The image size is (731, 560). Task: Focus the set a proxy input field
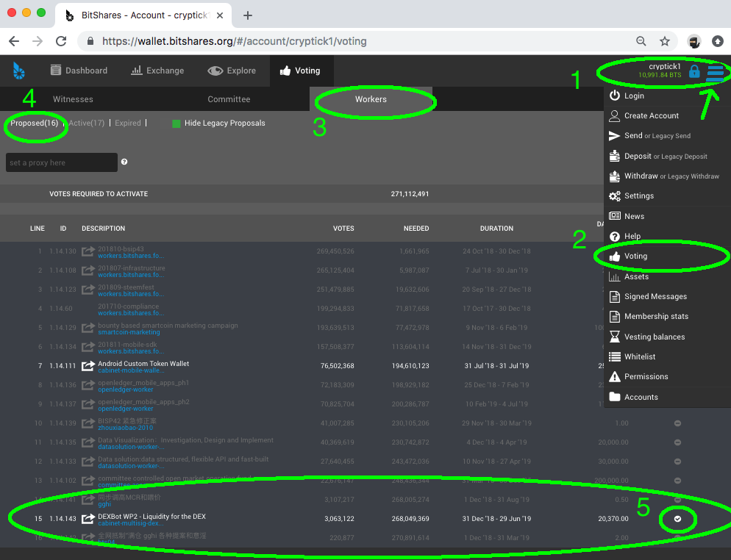(62, 162)
